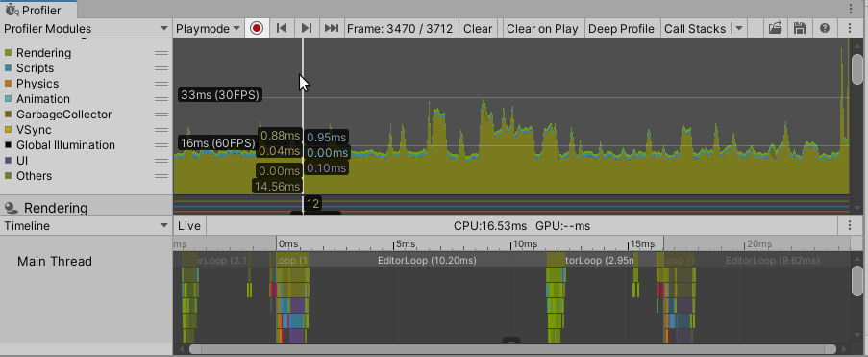
Task: Toggle Physics category color swatch
Action: (8, 84)
